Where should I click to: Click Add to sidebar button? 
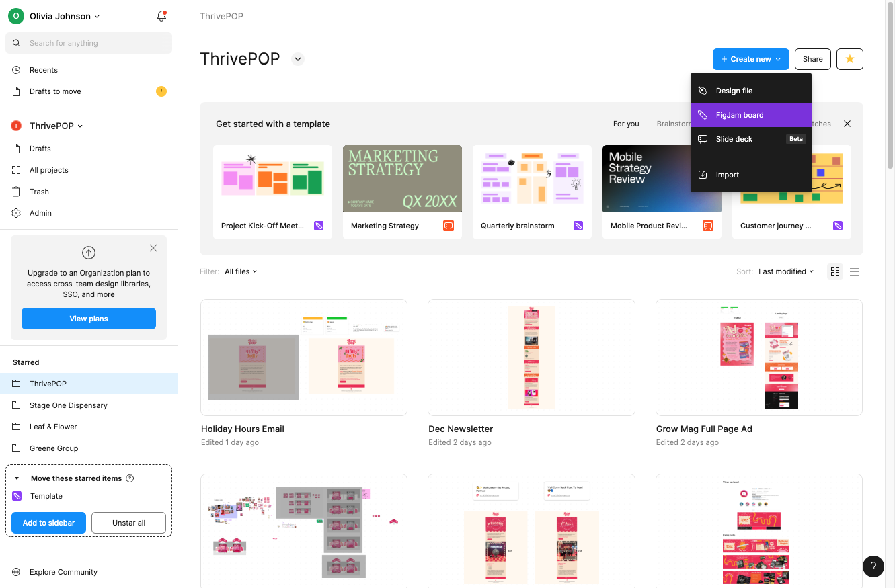point(49,523)
